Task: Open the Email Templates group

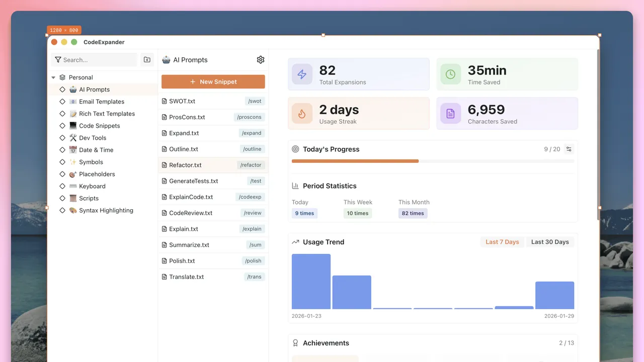Action: coord(103,102)
